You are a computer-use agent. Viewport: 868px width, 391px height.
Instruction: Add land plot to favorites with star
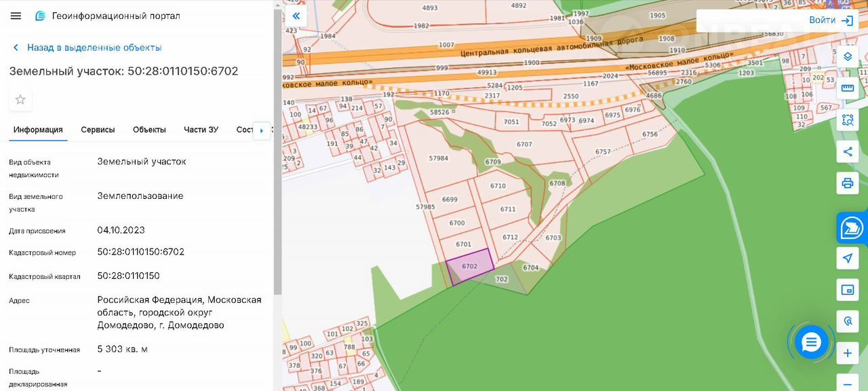click(20, 100)
